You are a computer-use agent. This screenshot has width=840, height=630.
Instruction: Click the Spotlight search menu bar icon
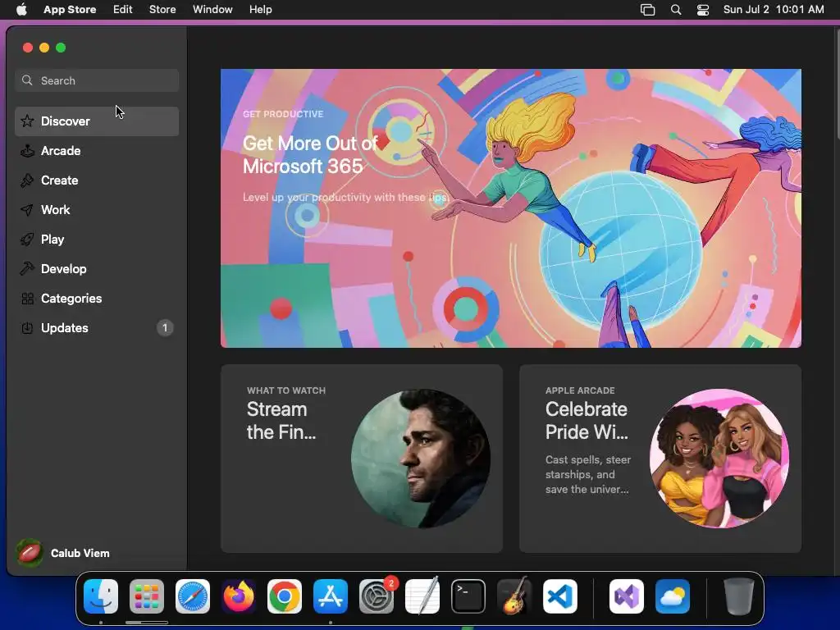pos(676,9)
